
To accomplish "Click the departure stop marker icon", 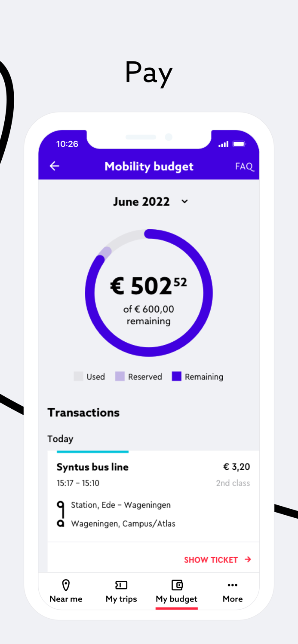I will [61, 505].
